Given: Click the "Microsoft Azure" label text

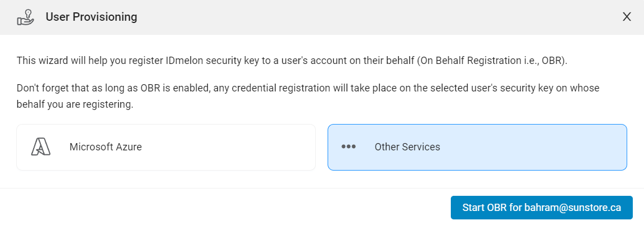Looking at the screenshot, I should pyautogui.click(x=105, y=147).
